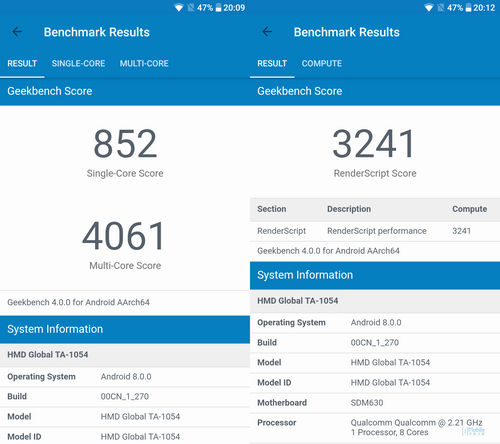Tap the 'Section' column header
500x444 pixels.
click(272, 209)
